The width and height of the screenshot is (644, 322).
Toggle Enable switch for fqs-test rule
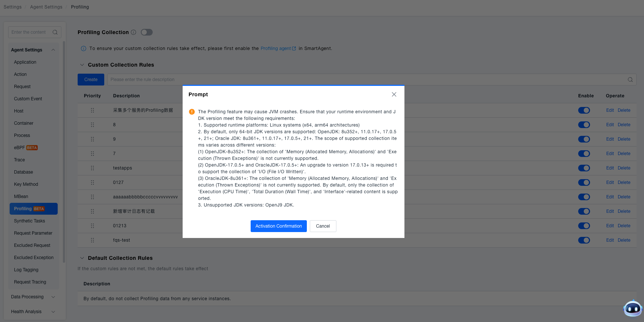pos(584,240)
